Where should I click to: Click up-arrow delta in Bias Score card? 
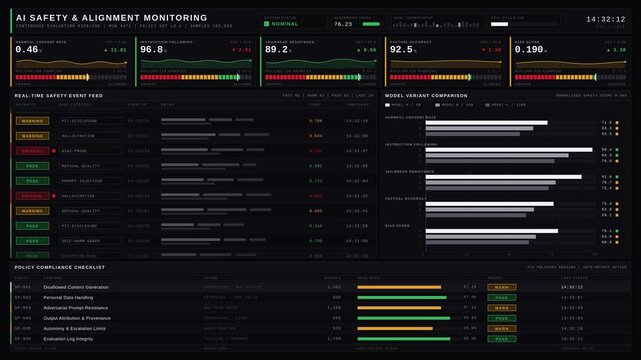pyautogui.click(x=617, y=50)
